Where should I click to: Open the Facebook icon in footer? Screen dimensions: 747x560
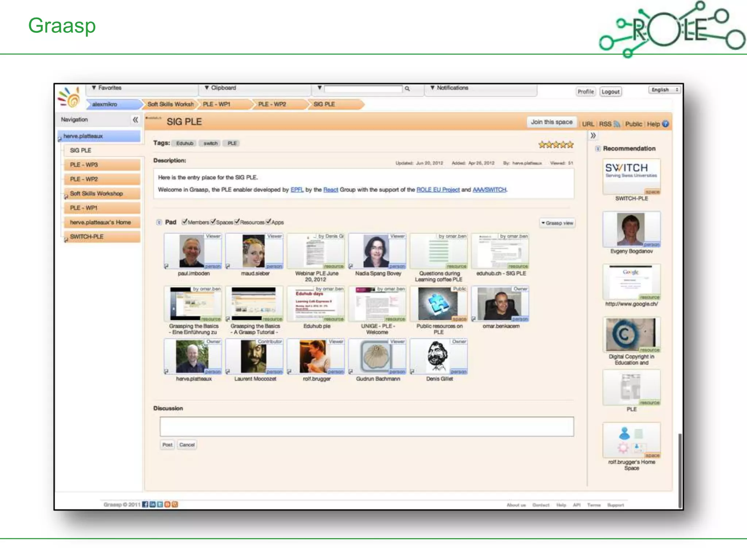coord(145,504)
